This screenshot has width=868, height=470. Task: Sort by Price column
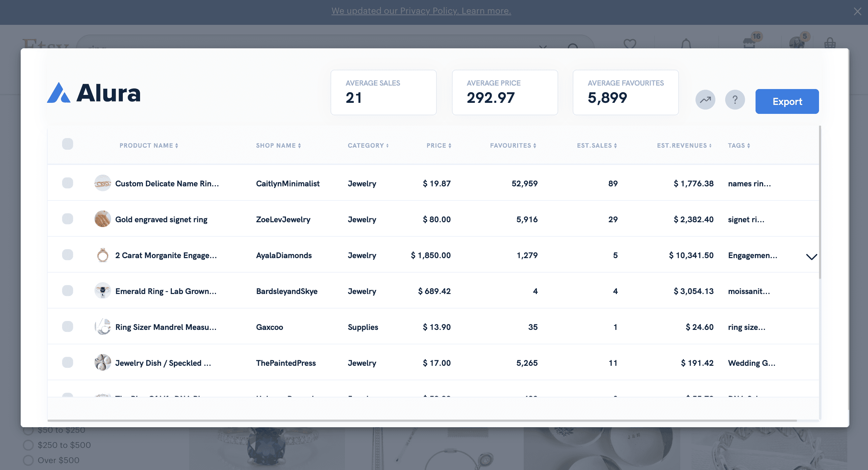[x=439, y=146]
